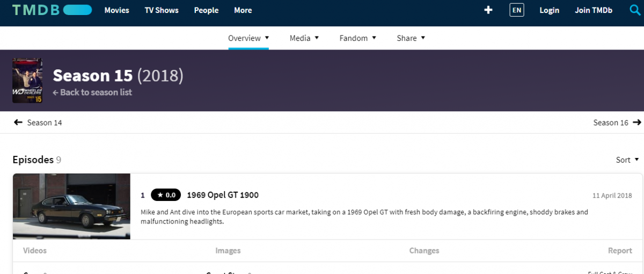Open episode title 1969 Opel GT 1900
644x274 pixels.
(223, 195)
